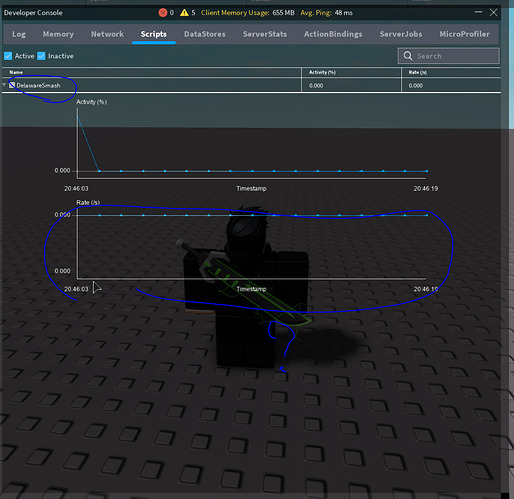Click the Client Memory Usage label
The height and width of the screenshot is (499, 514).
coord(235,13)
